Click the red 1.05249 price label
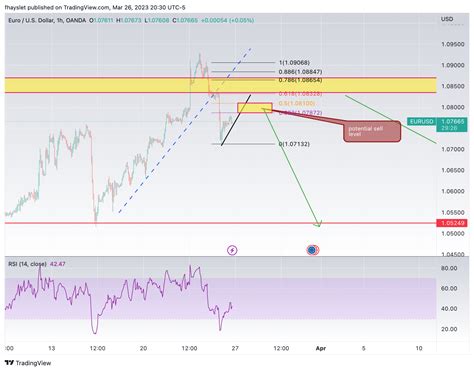 [452, 223]
